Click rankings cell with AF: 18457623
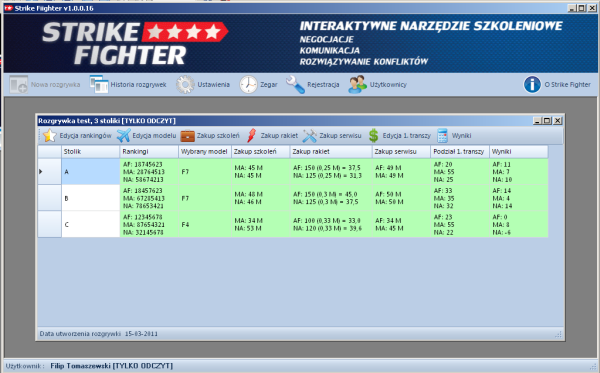The width and height of the screenshot is (600, 373). click(149, 198)
